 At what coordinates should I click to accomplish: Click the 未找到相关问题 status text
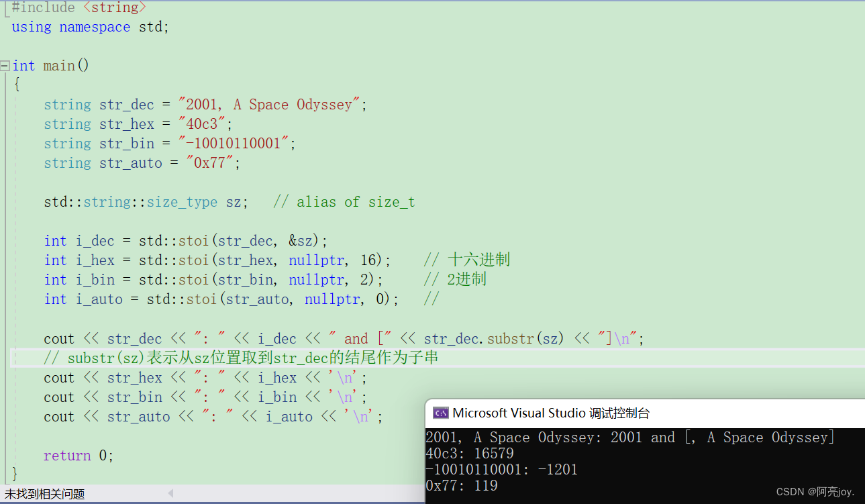45,495
